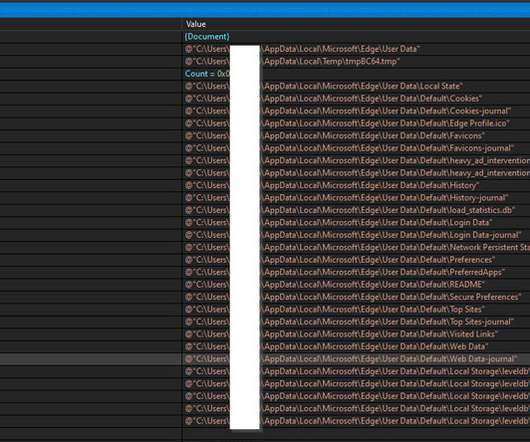The image size is (530, 442).
Task: Click string icon on Edge Profile.ico row
Action: [189, 123]
